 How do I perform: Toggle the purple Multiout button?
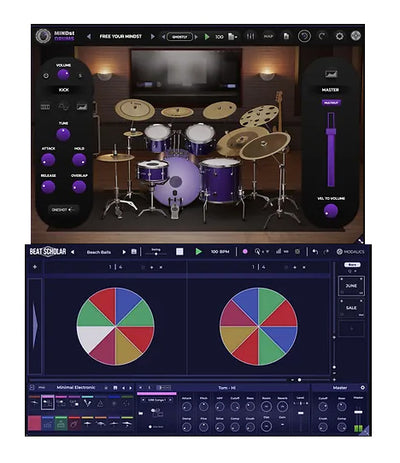(x=331, y=103)
